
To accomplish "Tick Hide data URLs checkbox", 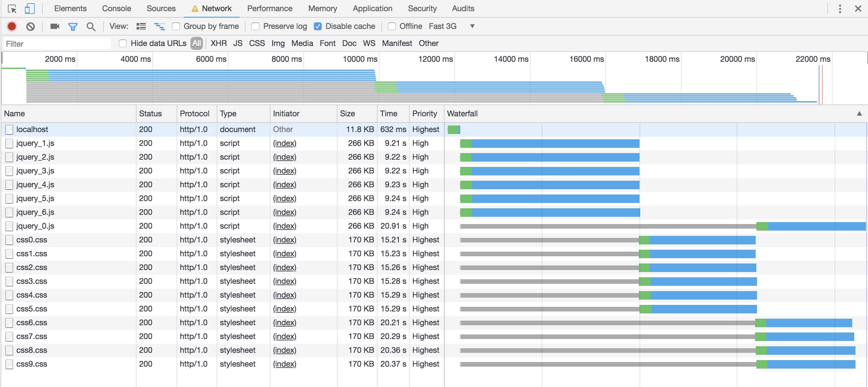I will [x=123, y=43].
